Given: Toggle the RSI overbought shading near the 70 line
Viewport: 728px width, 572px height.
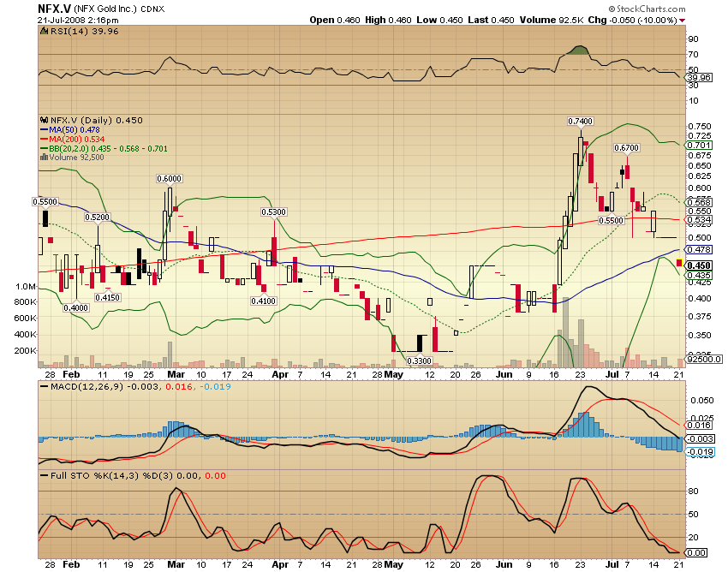Looking at the screenshot, I should (577, 51).
